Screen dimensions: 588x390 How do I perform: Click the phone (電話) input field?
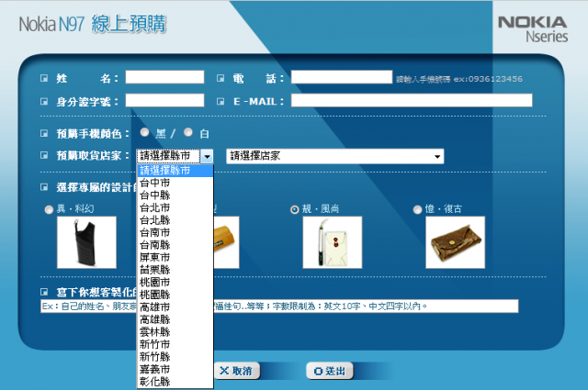tap(342, 77)
